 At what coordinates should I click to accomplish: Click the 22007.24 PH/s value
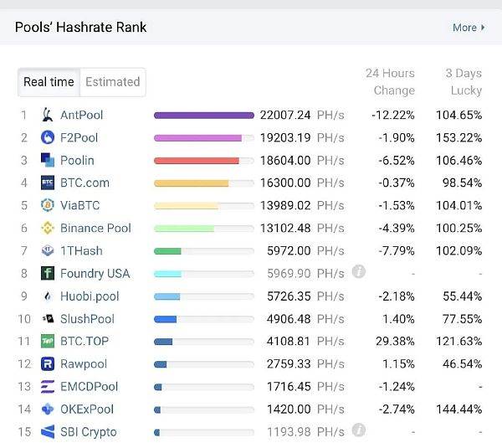(x=302, y=115)
